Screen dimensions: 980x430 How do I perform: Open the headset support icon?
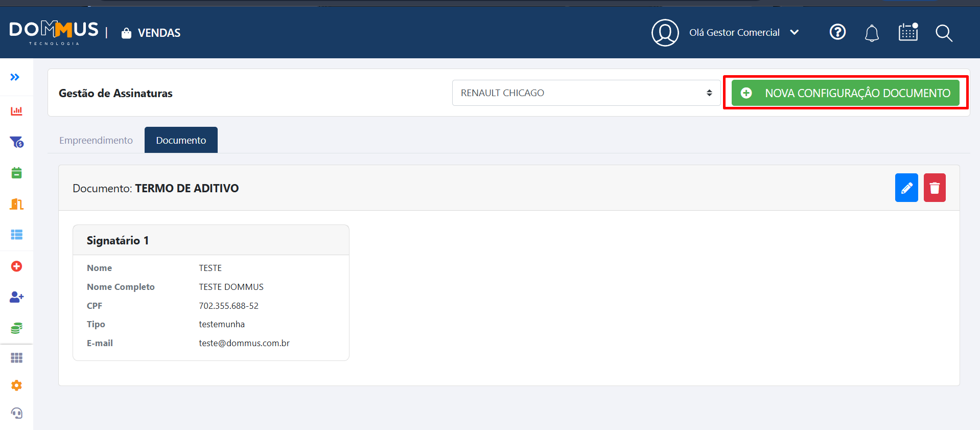click(x=16, y=413)
